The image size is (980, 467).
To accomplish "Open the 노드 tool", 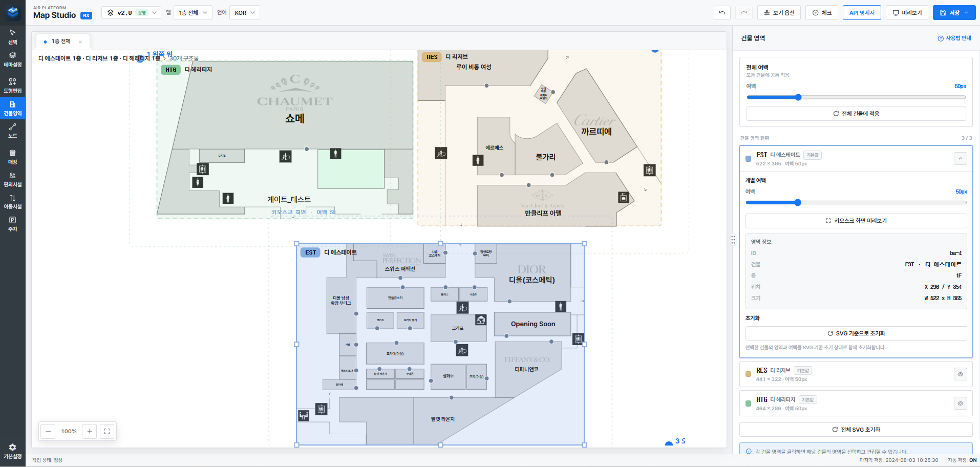I will click(x=12, y=131).
